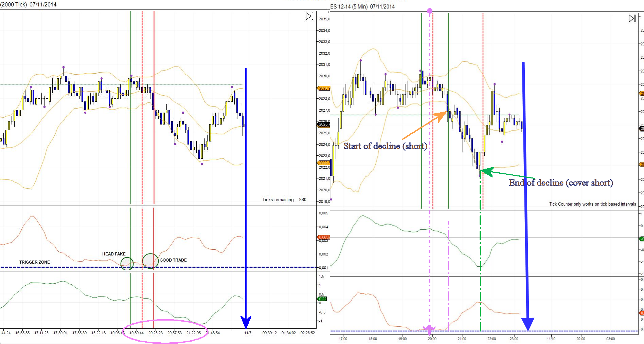Viewport: 644px width, 344px height.
Task: Click the 16:55:55 time axis label
Action: click(x=22, y=333)
